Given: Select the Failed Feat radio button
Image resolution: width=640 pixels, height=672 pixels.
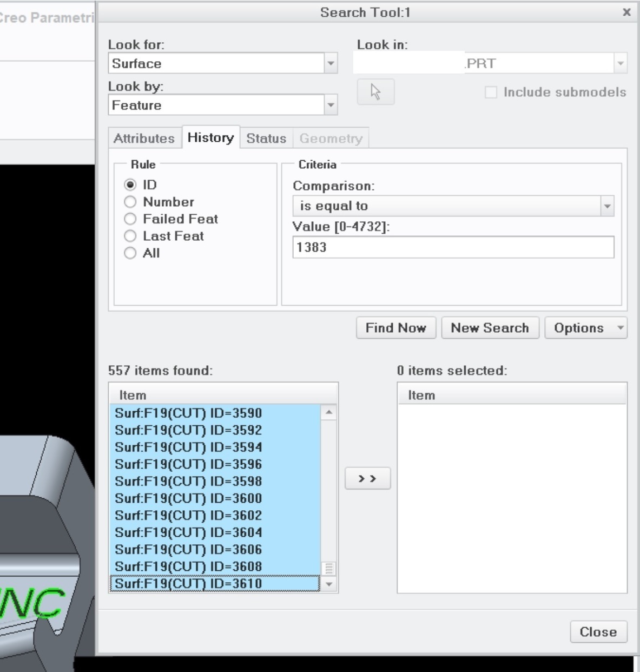Looking at the screenshot, I should [x=130, y=219].
